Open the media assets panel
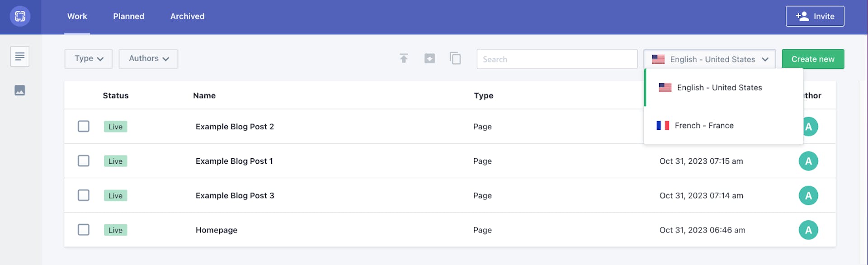 [20, 90]
